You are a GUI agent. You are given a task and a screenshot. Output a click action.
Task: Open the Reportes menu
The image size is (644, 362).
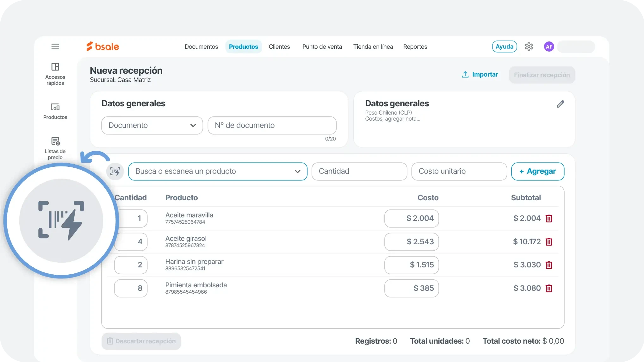pyautogui.click(x=415, y=47)
